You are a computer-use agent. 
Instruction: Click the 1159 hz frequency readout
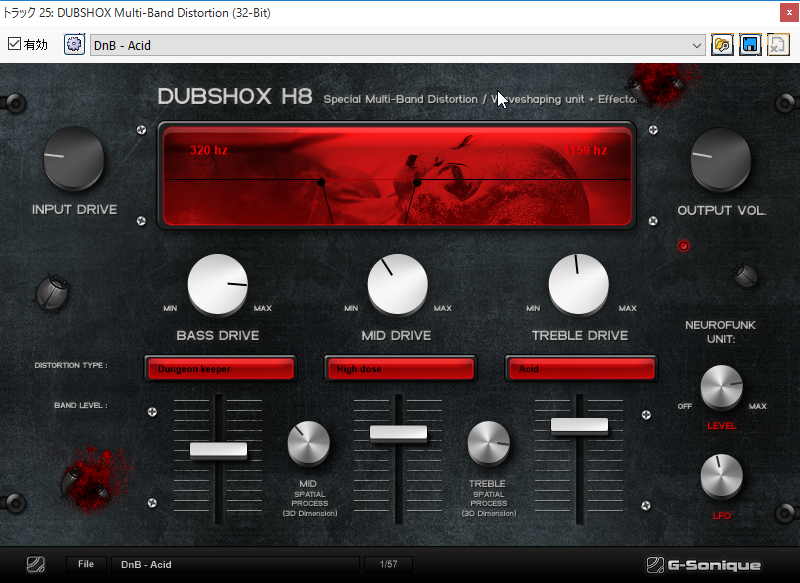(x=585, y=150)
